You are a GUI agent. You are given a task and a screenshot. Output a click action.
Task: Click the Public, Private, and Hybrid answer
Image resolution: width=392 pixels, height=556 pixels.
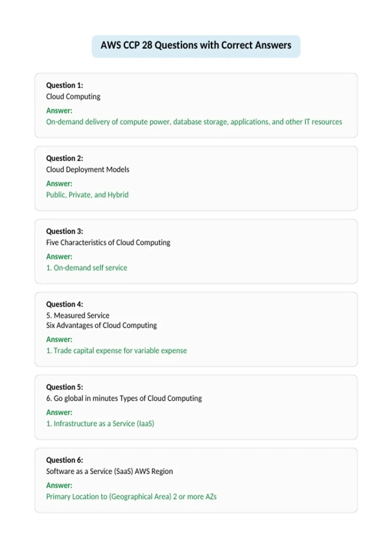tap(87, 195)
